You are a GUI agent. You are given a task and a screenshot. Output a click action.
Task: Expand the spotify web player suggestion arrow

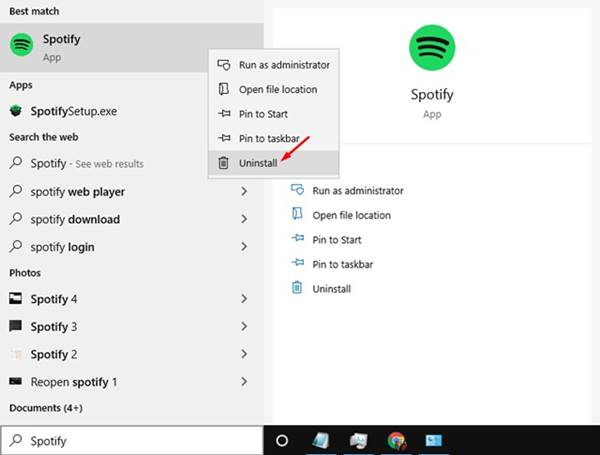pos(244,192)
